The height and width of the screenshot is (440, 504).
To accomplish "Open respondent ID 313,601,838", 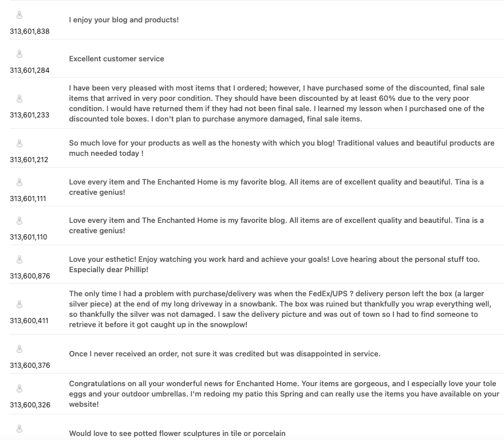I will 30,32.
